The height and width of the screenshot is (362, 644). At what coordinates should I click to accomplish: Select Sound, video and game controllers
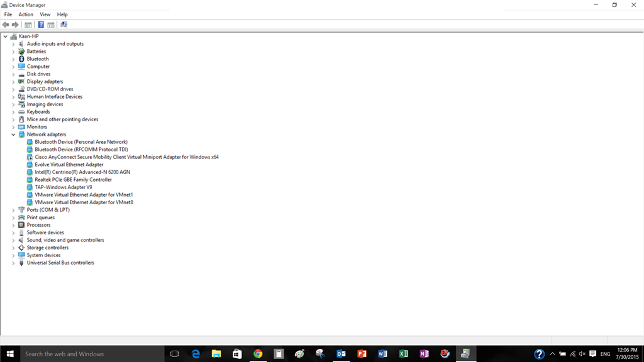[x=65, y=240]
